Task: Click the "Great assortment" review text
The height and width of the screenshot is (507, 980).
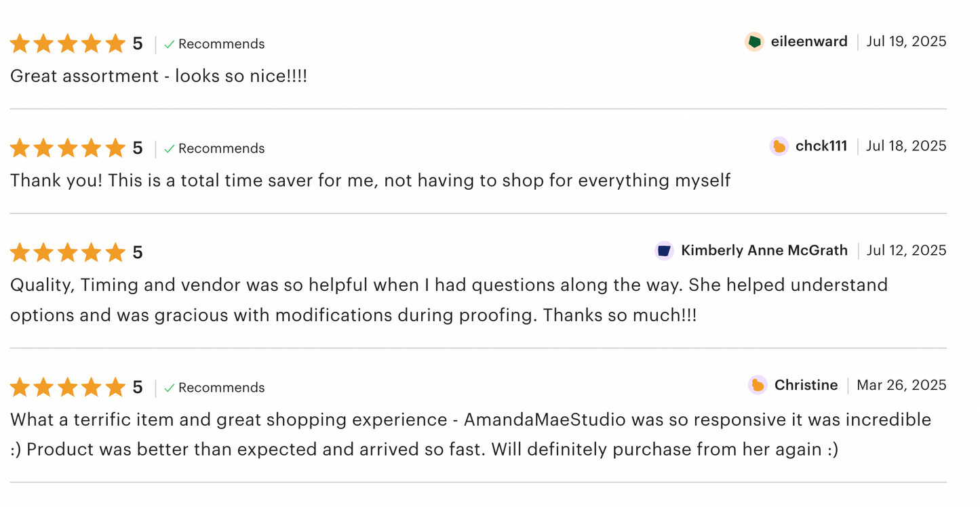Action: tap(159, 76)
